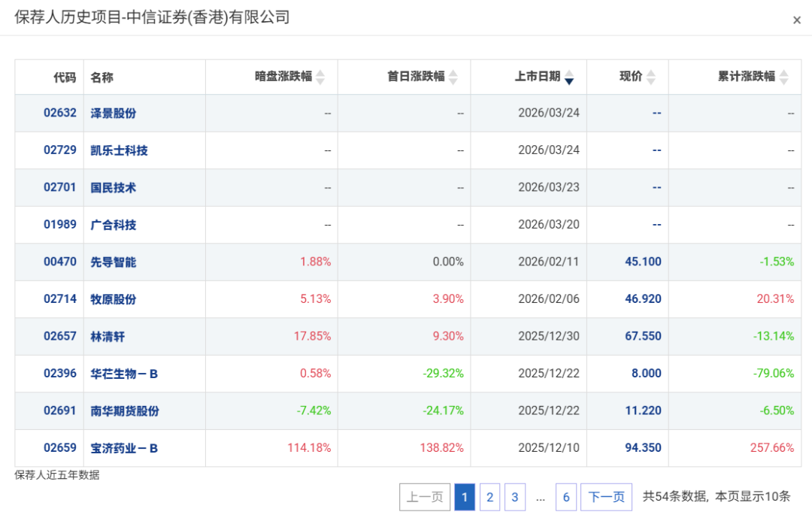Screen dimensions: 812x527
Task: Sort the table by 暗盘涨跌幅 column
Action: pos(319,76)
